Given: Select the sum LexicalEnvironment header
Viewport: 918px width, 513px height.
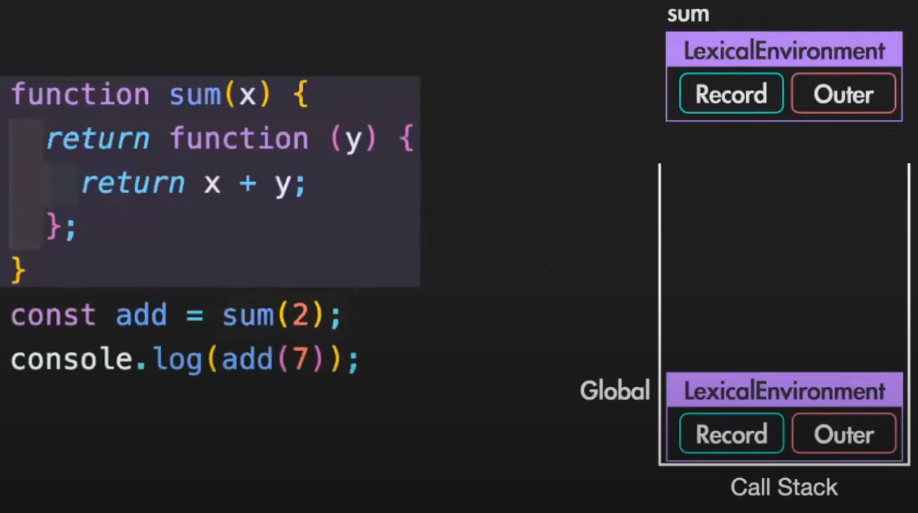Looking at the screenshot, I should click(x=784, y=50).
